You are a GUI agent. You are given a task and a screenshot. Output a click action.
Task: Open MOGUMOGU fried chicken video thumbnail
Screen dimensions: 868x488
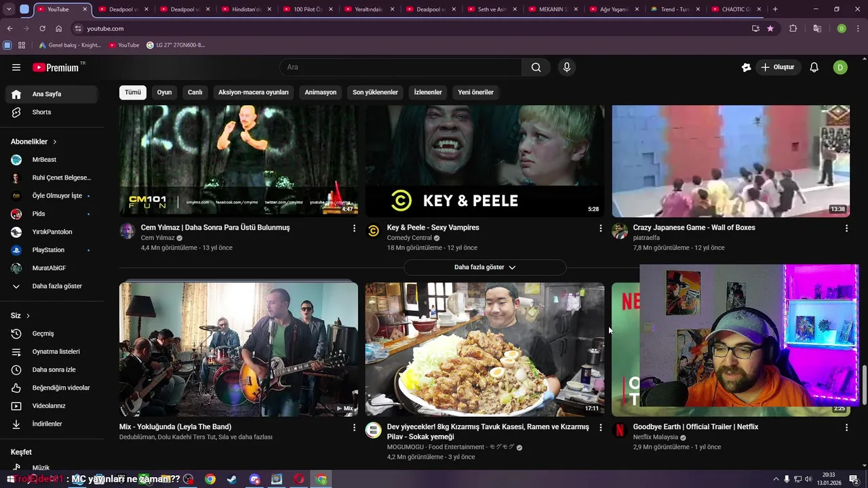point(485,349)
